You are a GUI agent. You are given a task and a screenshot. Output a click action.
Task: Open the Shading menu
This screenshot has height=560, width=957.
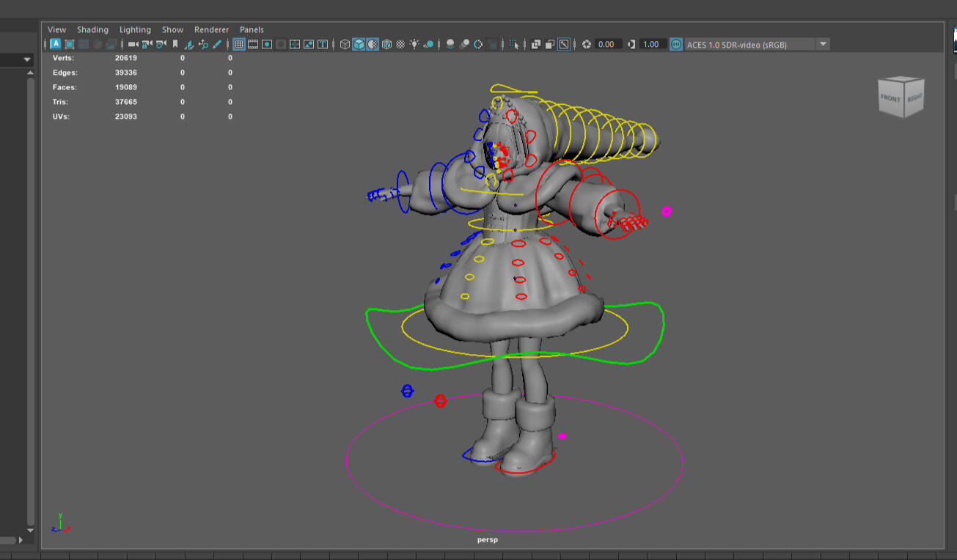[92, 30]
